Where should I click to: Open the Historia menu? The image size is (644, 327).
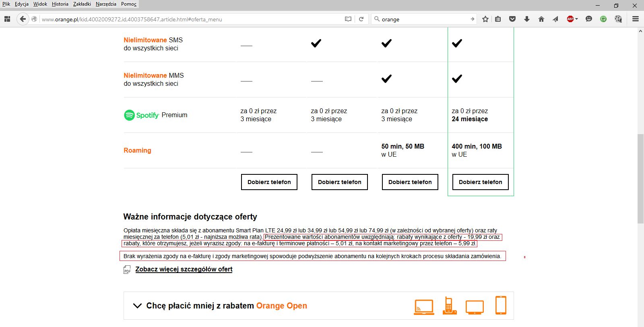pos(60,4)
